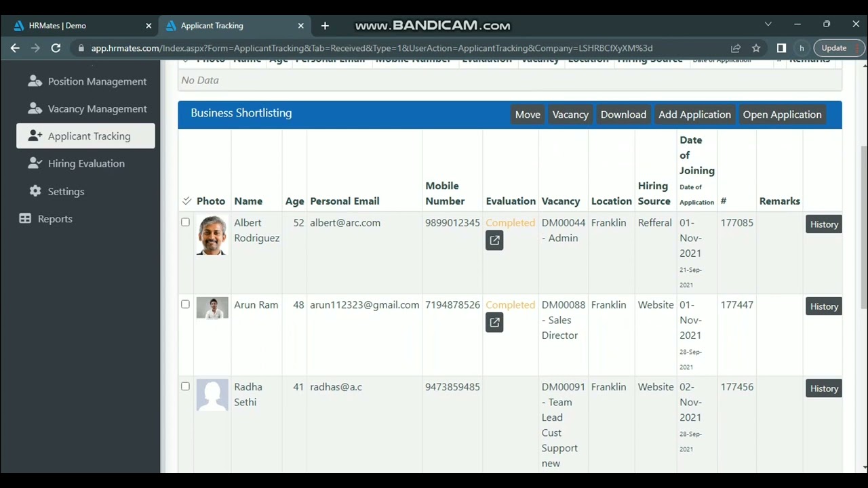This screenshot has height=488, width=868.
Task: Click Completed status for Arun Ram
Action: [x=510, y=304]
